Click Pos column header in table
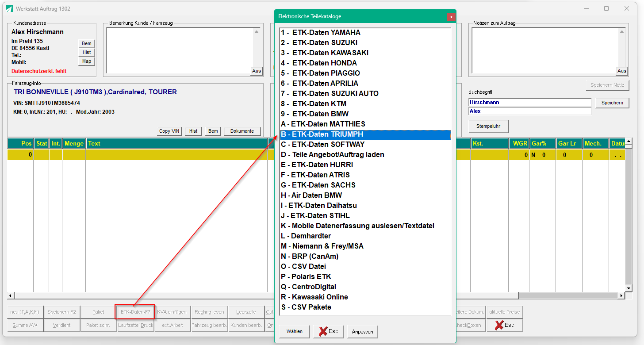Image resolution: width=644 pixels, height=345 pixels. pos(21,144)
